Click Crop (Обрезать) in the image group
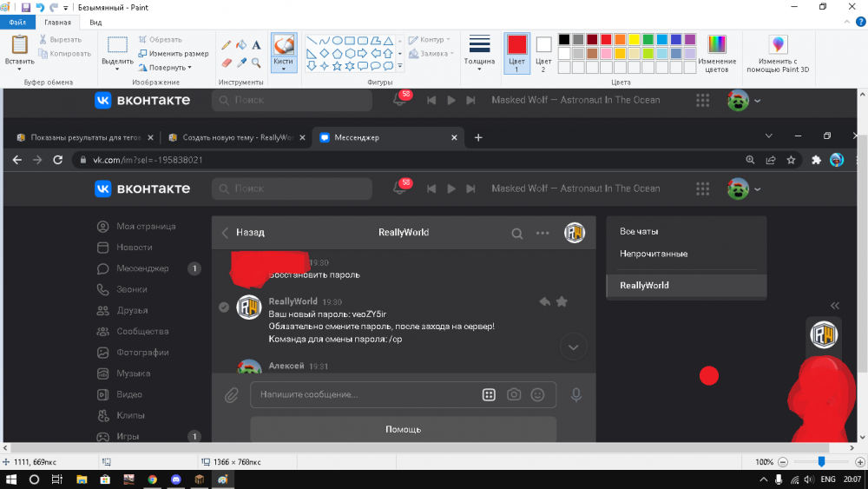868x489 pixels. pos(160,39)
